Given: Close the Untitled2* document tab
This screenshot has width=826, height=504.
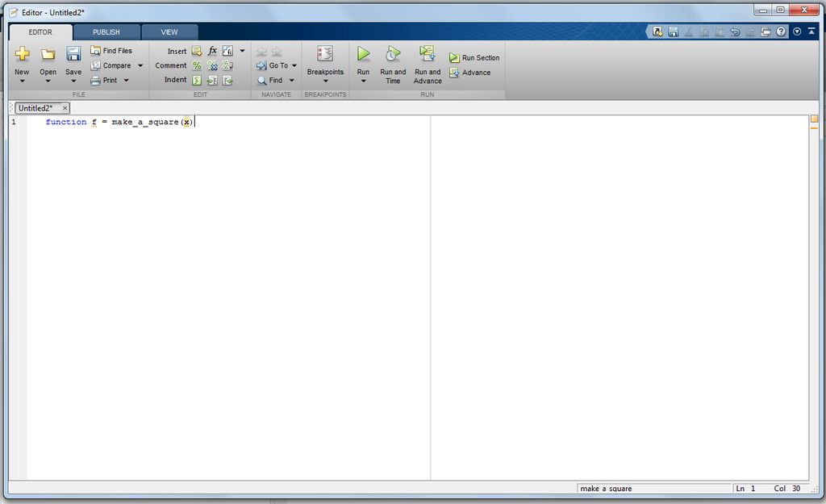Looking at the screenshot, I should click(65, 108).
